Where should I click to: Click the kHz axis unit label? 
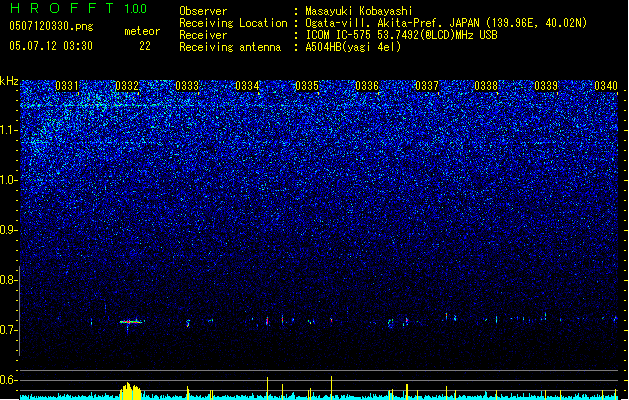pyautogui.click(x=9, y=81)
